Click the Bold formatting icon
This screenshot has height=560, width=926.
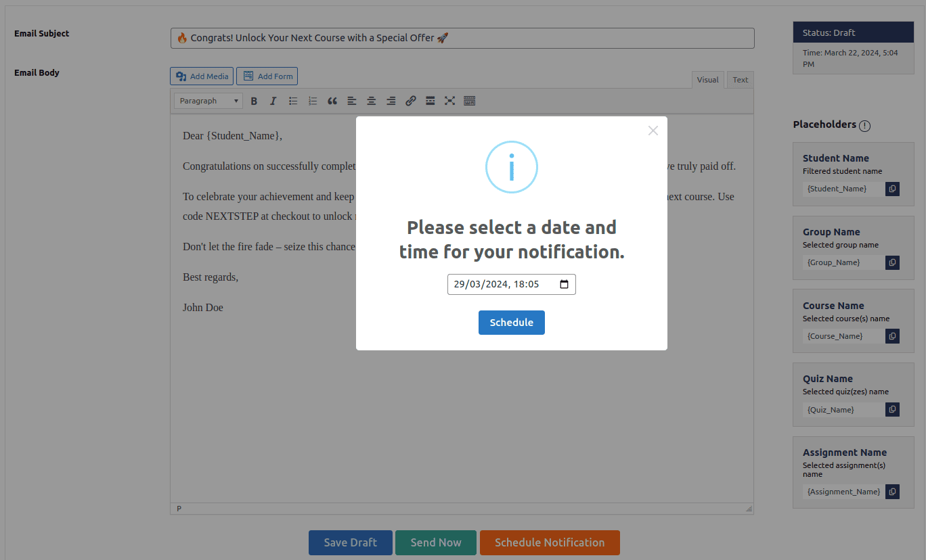(x=254, y=101)
